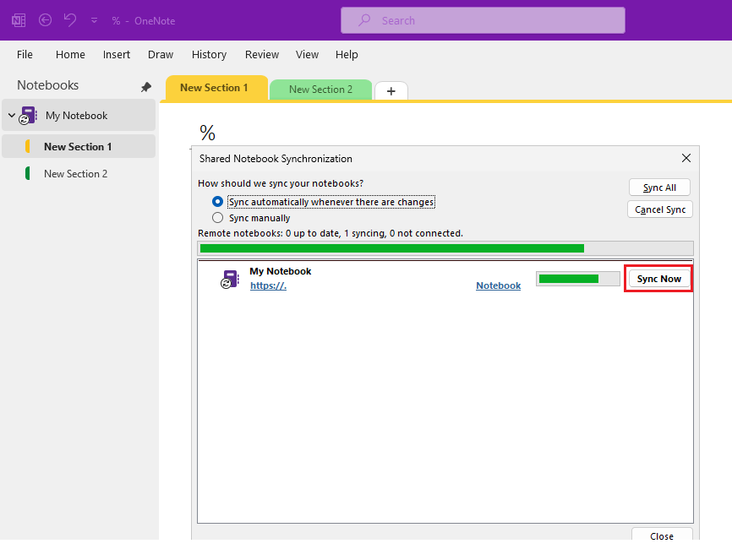Viewport: 732px width, 560px height.
Task: Close the Synchronization dialog with X
Action: 686,158
